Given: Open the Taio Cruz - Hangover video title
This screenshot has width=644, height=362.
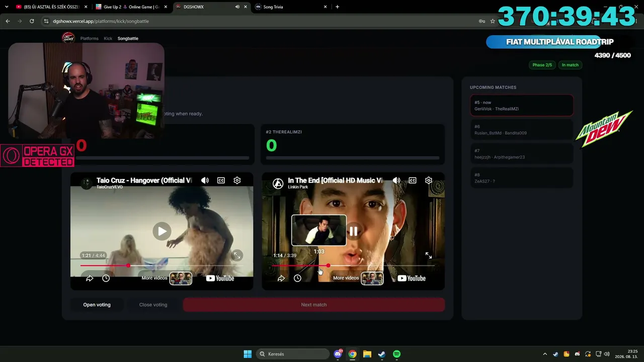Looking at the screenshot, I should 144,180.
